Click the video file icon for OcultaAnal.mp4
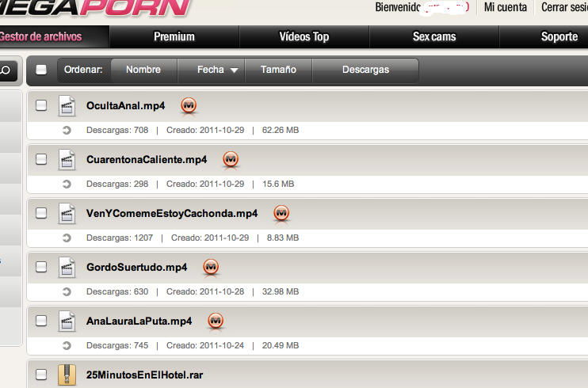The height and width of the screenshot is (388, 588). pos(67,106)
